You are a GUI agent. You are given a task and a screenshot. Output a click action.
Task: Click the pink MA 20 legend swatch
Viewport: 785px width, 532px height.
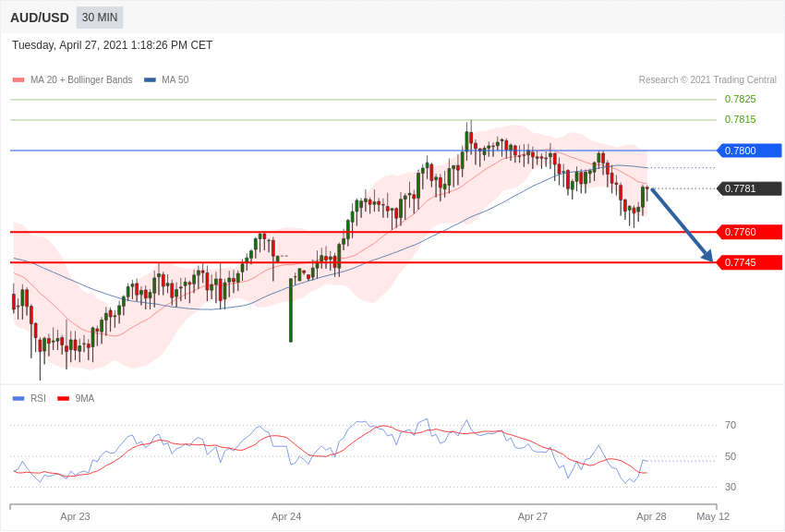click(18, 79)
